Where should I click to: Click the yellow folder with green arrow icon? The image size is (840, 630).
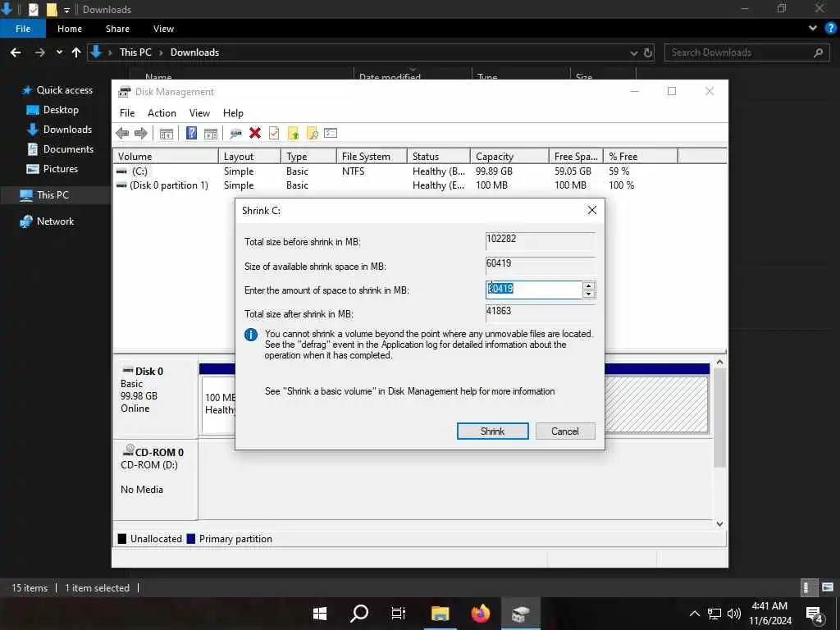coord(293,134)
